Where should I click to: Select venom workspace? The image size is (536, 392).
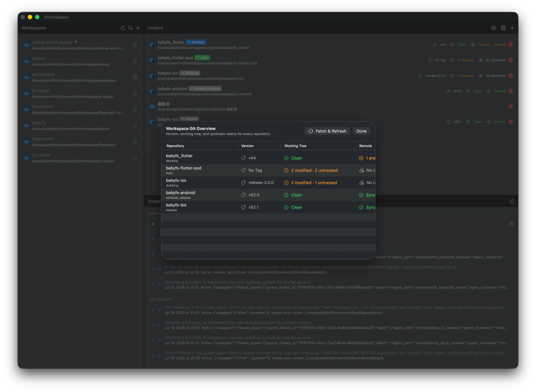click(x=81, y=61)
